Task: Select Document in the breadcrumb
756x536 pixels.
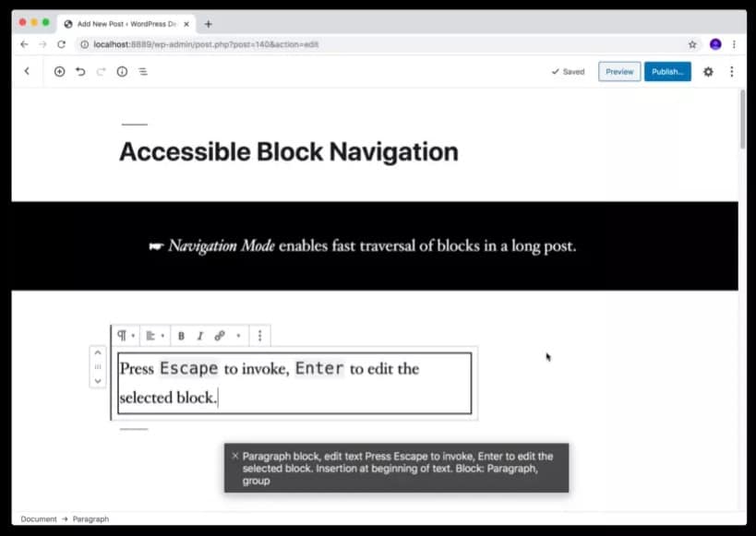Action: [39, 519]
